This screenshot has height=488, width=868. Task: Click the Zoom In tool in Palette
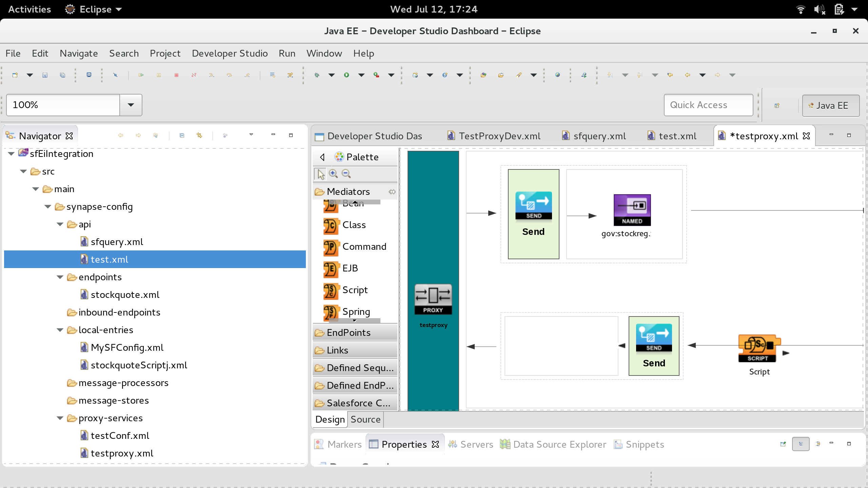point(333,174)
